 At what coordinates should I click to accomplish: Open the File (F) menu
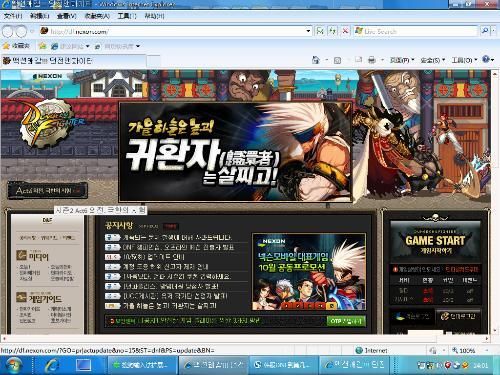[x=13, y=16]
